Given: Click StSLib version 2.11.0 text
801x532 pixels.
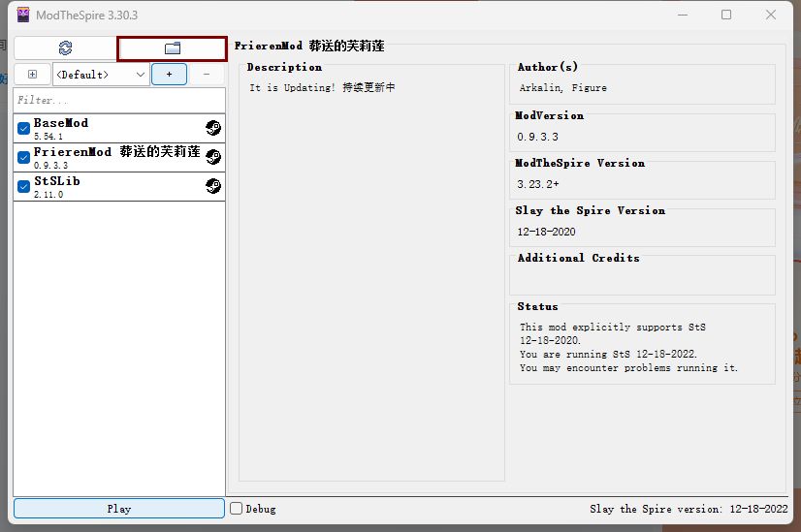Looking at the screenshot, I should pyautogui.click(x=48, y=195).
